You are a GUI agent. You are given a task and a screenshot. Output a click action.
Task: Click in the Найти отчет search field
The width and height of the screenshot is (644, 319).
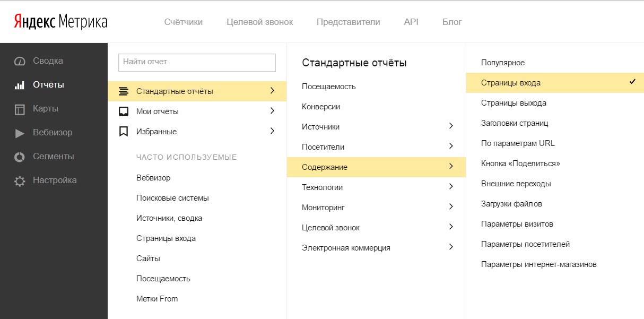click(197, 62)
